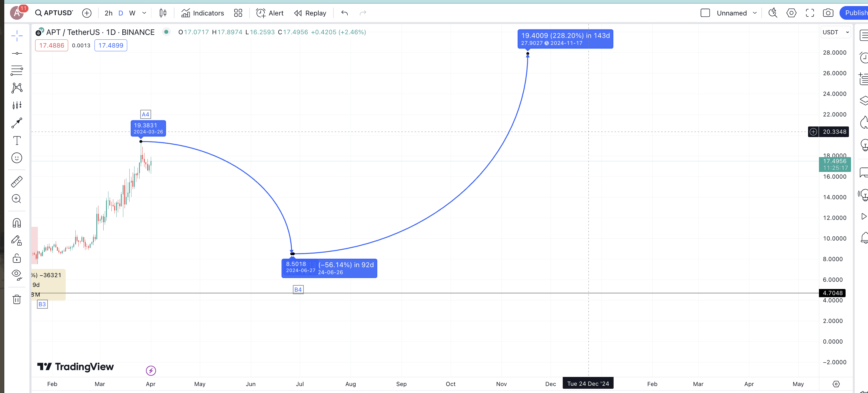
Task: Click the Replay button
Action: pyautogui.click(x=310, y=13)
